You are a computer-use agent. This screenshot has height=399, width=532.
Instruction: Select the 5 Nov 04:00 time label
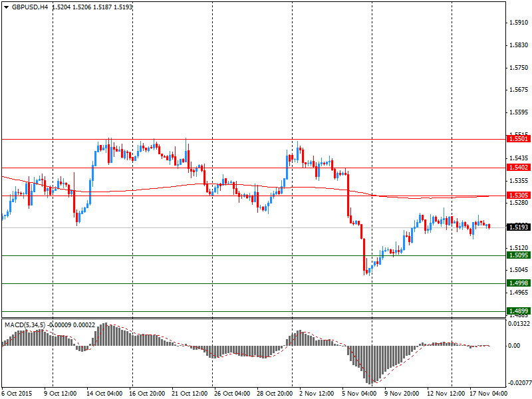pos(358,394)
